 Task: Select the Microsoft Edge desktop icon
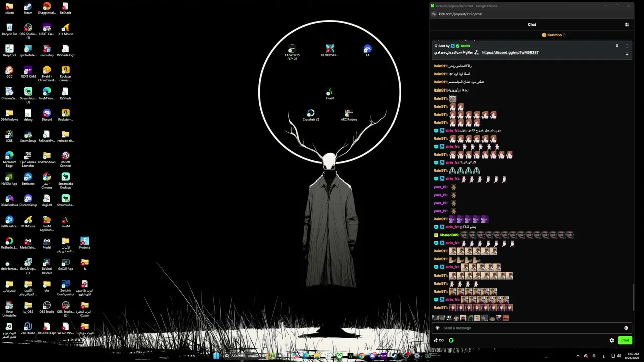tap(9, 159)
